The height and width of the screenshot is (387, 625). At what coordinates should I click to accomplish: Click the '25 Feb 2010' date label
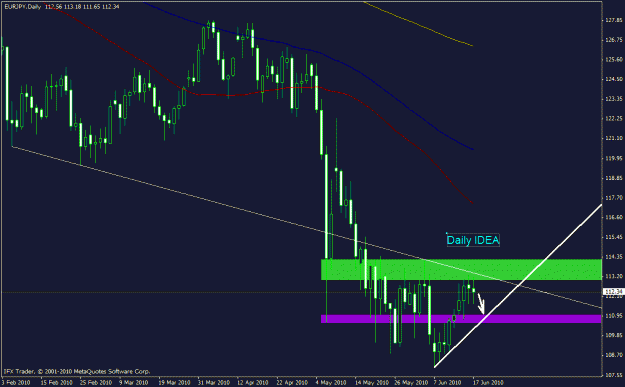(x=95, y=382)
